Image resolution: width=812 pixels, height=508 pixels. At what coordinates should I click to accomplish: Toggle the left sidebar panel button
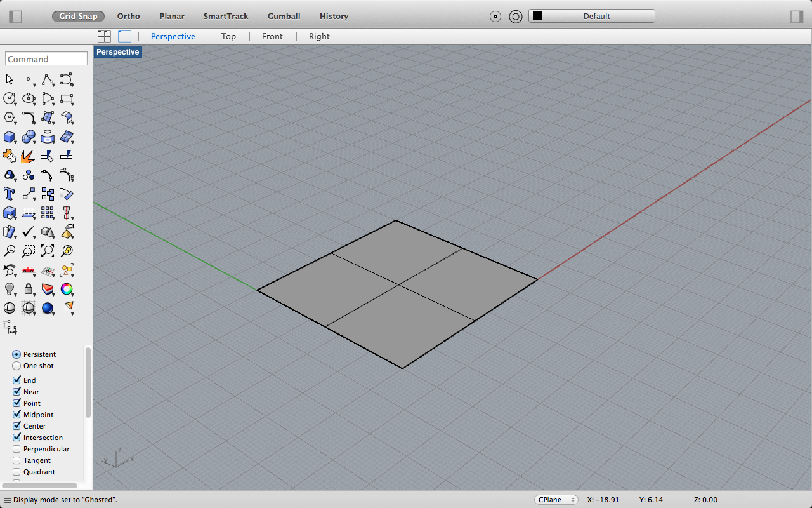point(16,17)
